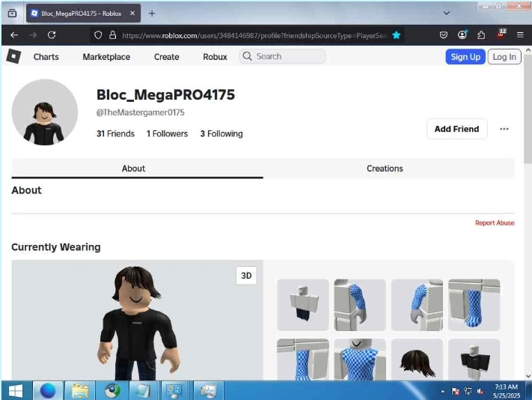Click the browser forward arrow
532x400 pixels.
33,35
